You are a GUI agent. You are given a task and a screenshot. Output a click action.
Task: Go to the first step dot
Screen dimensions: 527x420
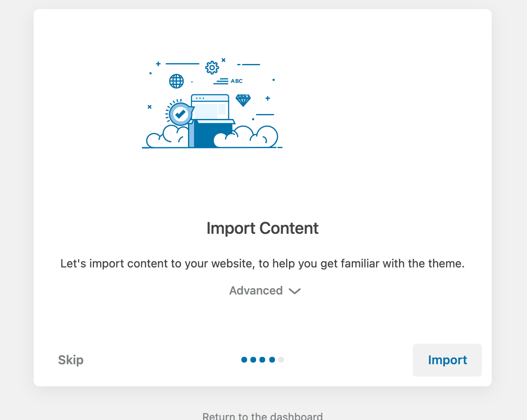(x=244, y=360)
